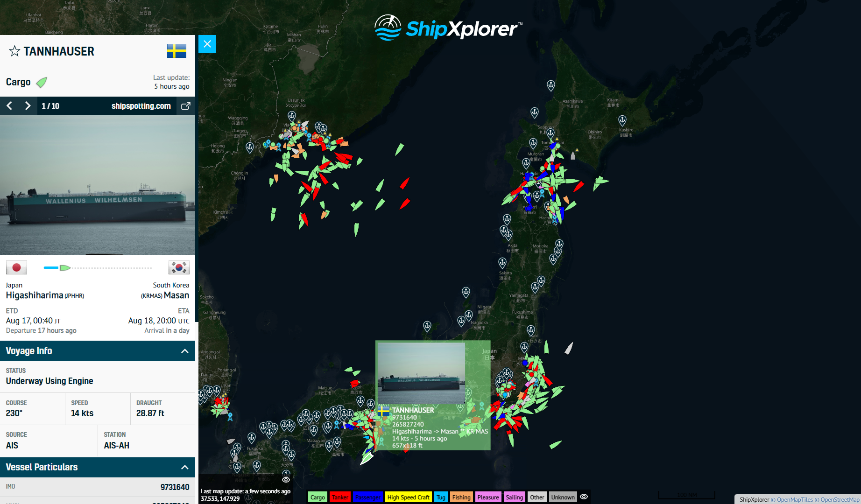861x504 pixels.
Task: Close the vessel details panel
Action: [x=207, y=44]
